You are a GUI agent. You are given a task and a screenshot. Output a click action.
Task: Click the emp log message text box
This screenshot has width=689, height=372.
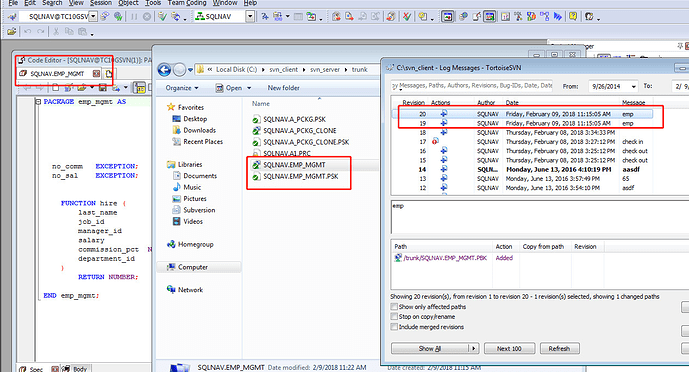(x=540, y=218)
